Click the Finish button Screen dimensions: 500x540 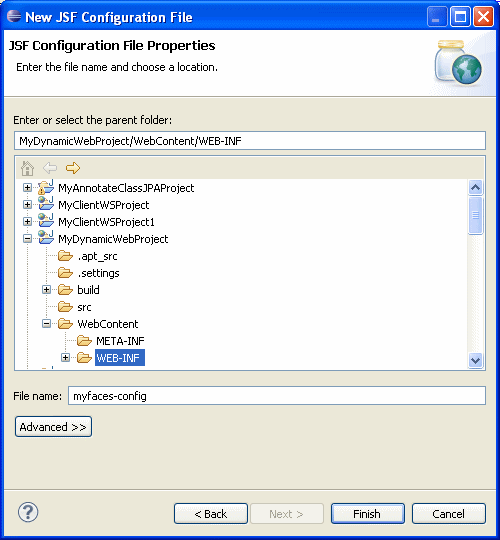368,513
